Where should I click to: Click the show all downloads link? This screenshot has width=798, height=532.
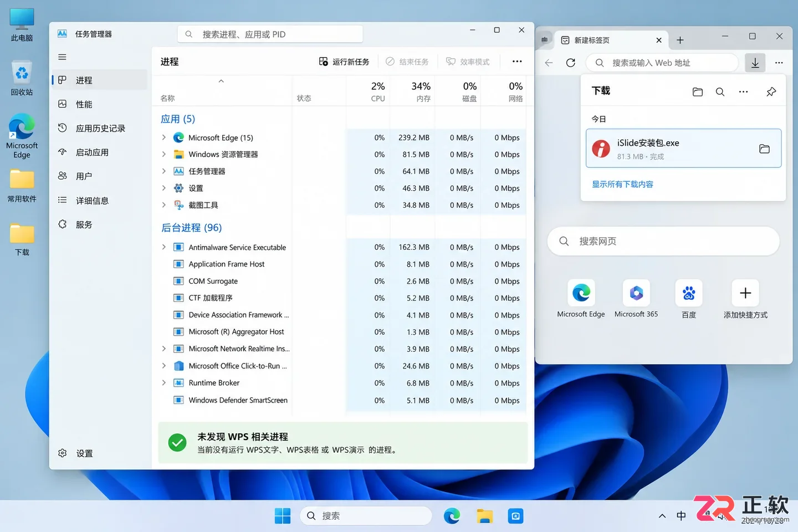(622, 184)
